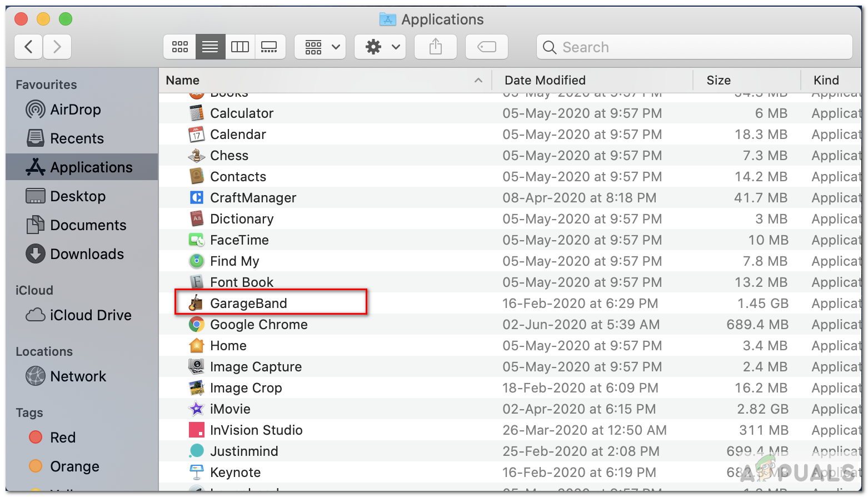Select the Orange tag
Image resolution: width=868 pixels, height=497 pixels.
(x=82, y=466)
